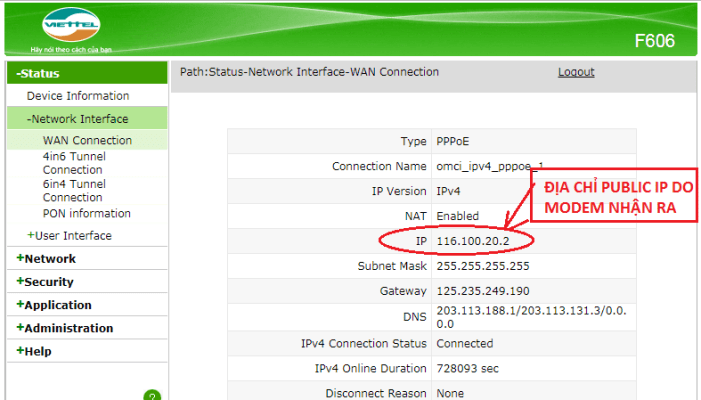The image size is (701, 400).
Task: Open 4in6 Tunnel Connection page
Action: (x=74, y=163)
